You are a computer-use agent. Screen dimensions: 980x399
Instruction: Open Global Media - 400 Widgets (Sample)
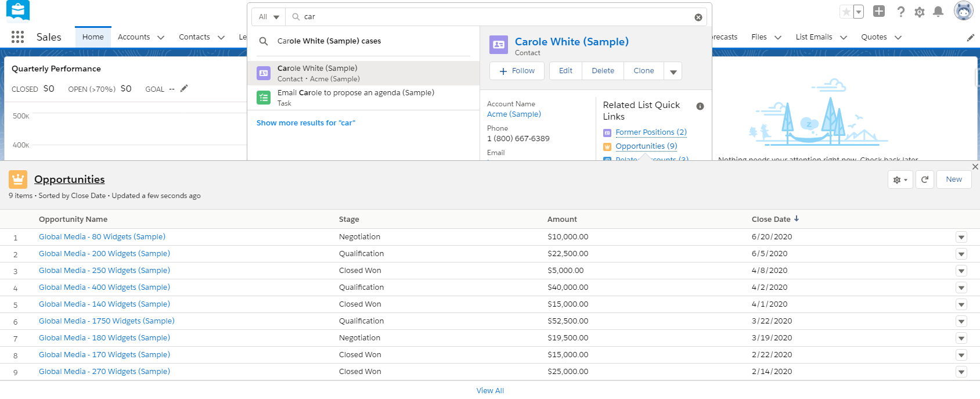coord(105,287)
